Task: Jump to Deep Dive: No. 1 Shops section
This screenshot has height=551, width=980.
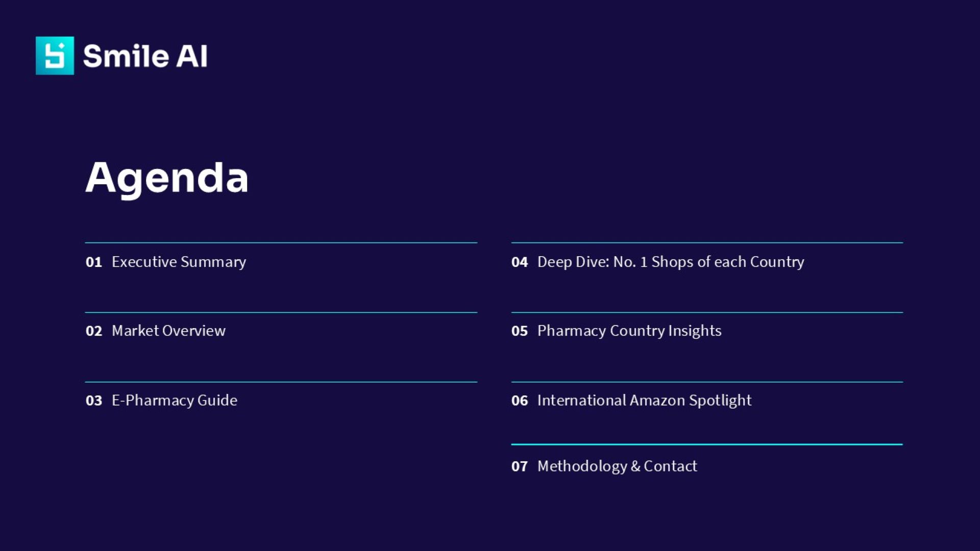Action: point(670,262)
